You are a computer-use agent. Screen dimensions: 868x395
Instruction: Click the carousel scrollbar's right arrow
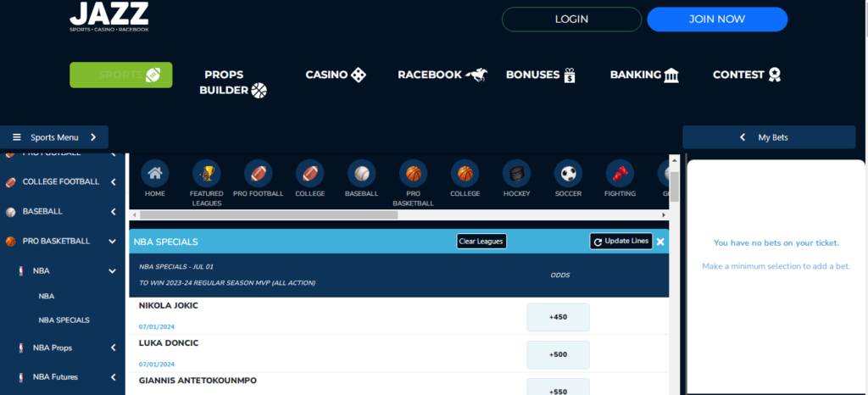tap(664, 214)
